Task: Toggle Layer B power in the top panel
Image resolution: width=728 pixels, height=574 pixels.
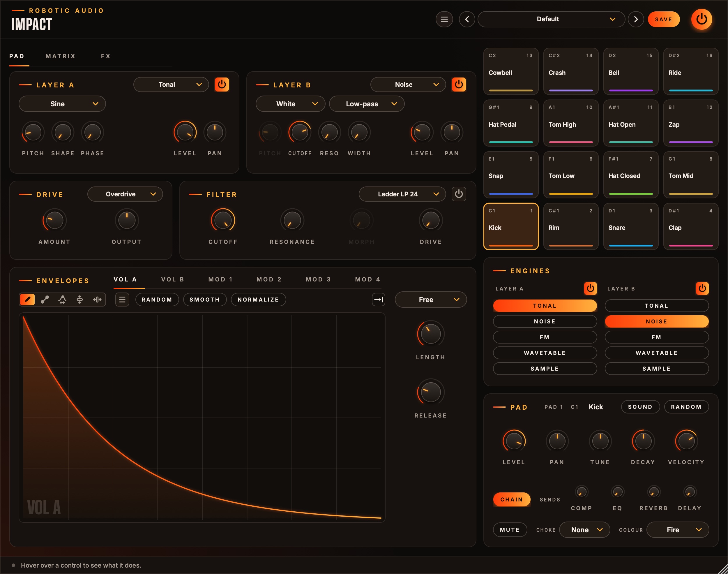Action: pos(459,84)
